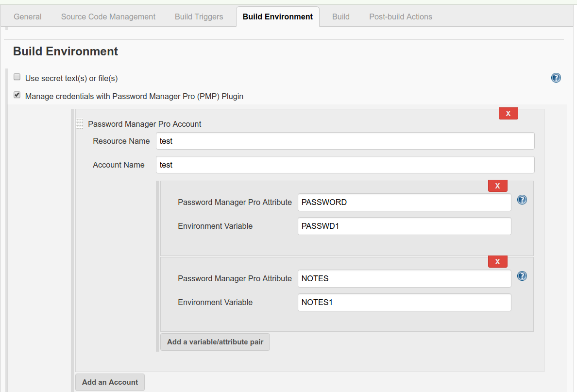Viewport: 577px width, 392px height.
Task: Edit the PASSWD1 environment variable field
Action: pyautogui.click(x=404, y=226)
